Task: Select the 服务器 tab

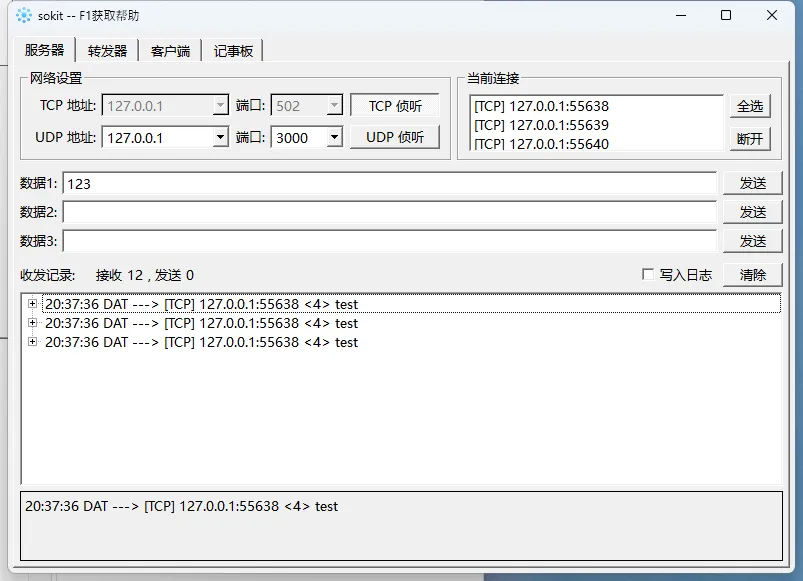Action: 45,50
